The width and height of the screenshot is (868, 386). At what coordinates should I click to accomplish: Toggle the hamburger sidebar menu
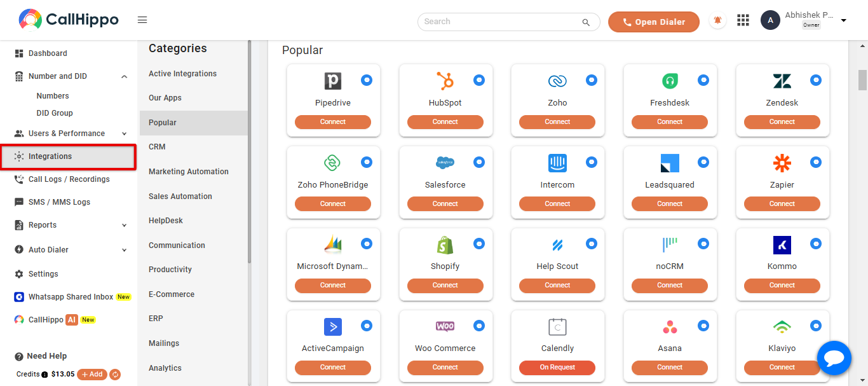(x=142, y=20)
